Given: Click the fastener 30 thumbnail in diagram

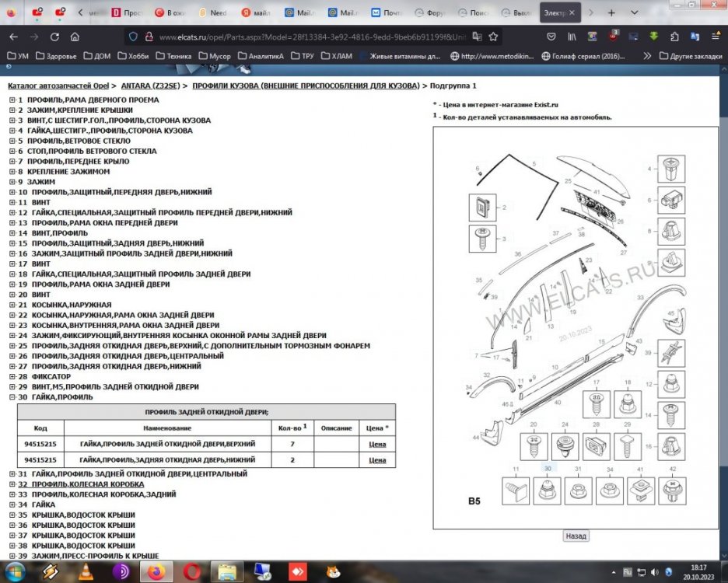Looking at the screenshot, I should click(548, 487).
